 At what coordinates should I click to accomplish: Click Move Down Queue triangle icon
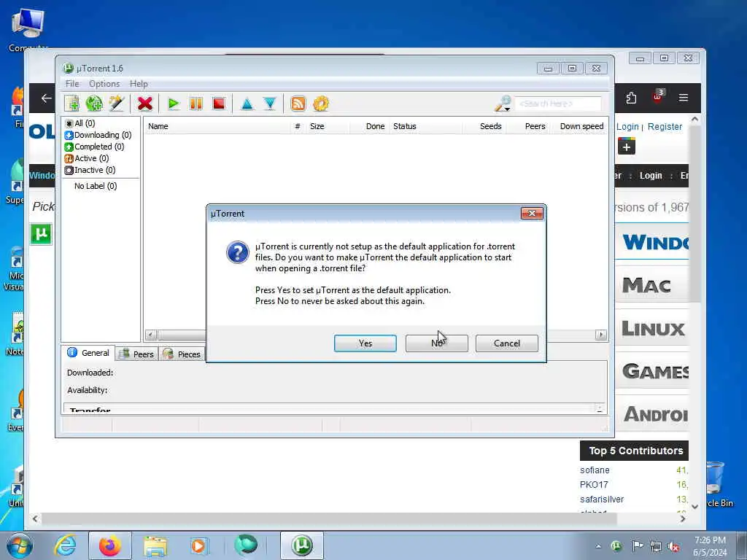click(x=270, y=104)
